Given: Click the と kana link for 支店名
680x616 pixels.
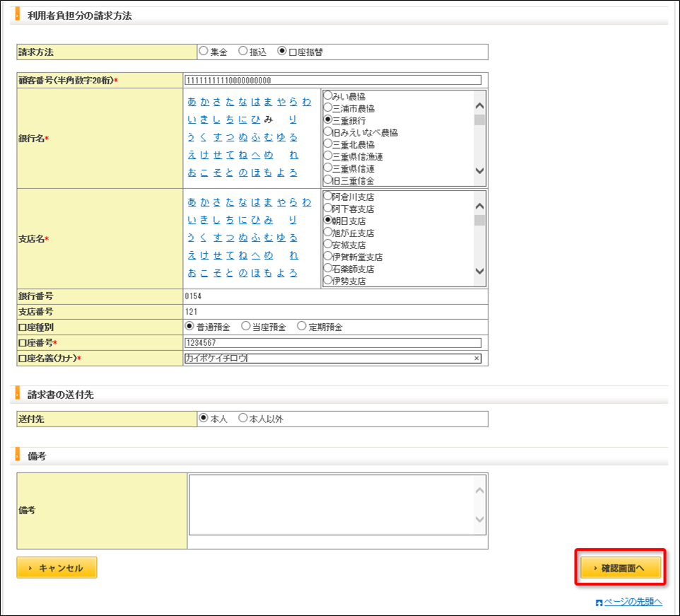Looking at the screenshot, I should 230,273.
